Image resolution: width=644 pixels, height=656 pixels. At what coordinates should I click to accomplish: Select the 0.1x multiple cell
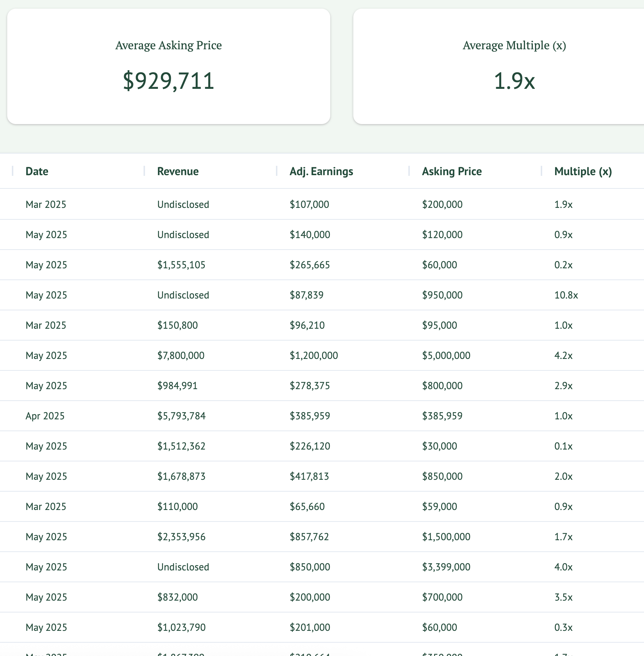(563, 446)
